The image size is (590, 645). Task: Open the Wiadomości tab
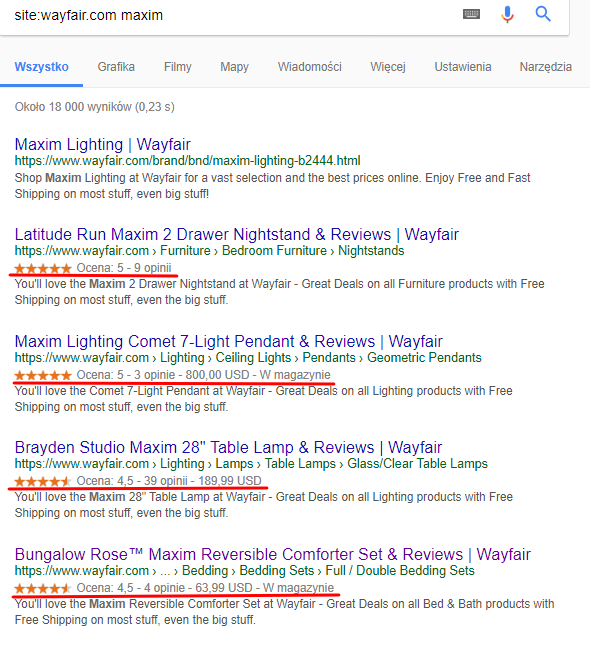click(x=309, y=67)
